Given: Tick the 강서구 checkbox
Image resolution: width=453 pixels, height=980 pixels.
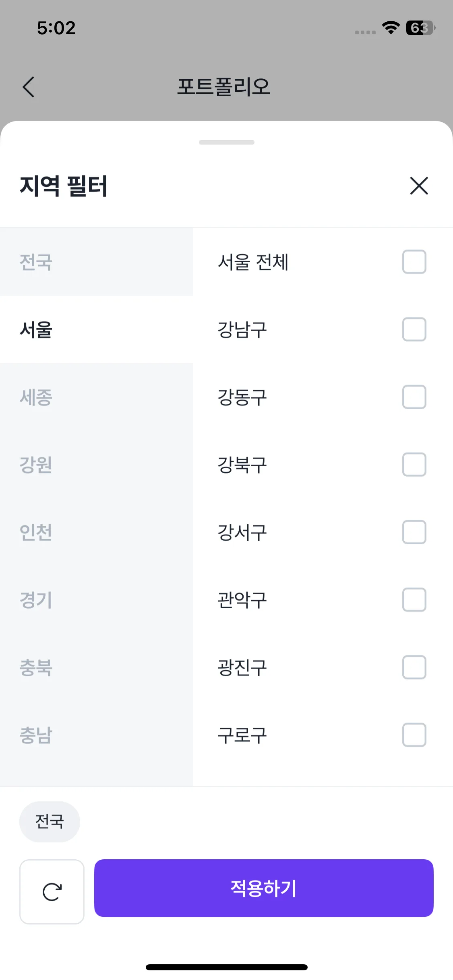Looking at the screenshot, I should click(414, 532).
